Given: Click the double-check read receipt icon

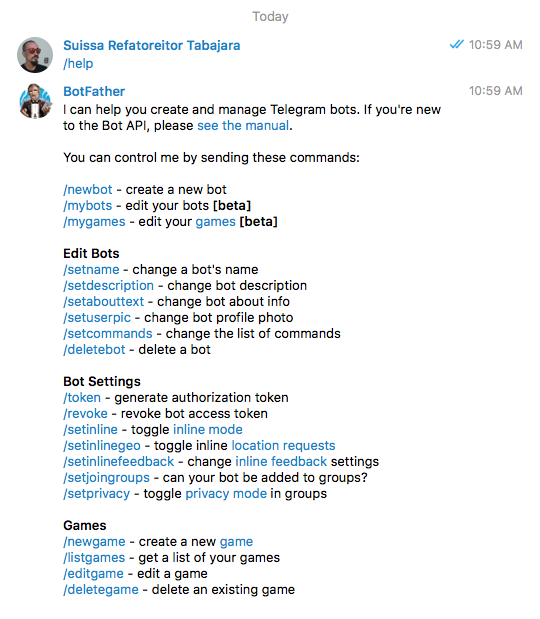Looking at the screenshot, I should pos(456,44).
